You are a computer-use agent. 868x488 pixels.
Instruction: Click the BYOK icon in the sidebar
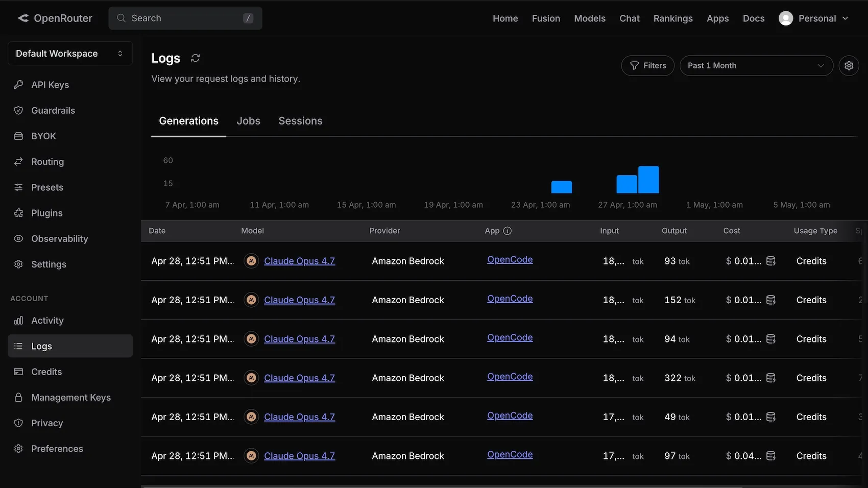click(x=18, y=136)
